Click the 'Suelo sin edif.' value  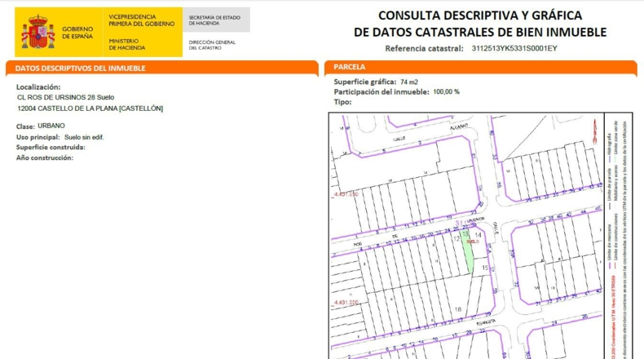[x=84, y=137]
